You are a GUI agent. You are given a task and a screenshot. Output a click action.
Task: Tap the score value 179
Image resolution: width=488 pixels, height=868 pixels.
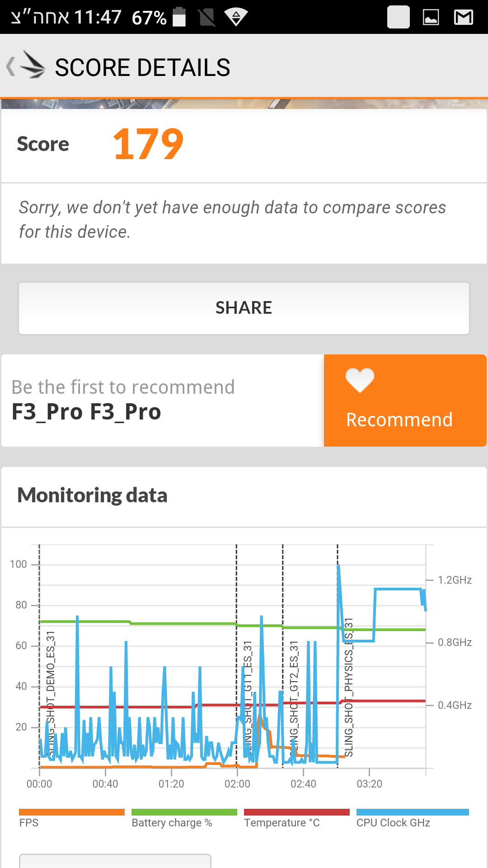click(148, 145)
